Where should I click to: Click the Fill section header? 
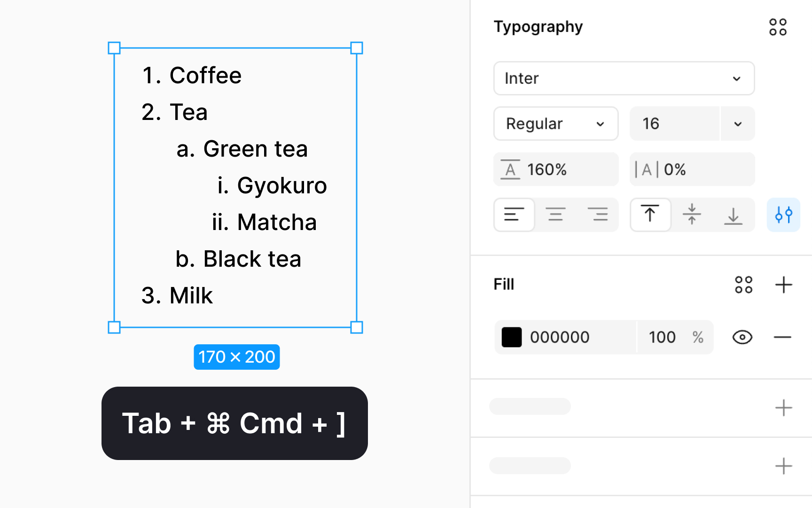tap(503, 284)
